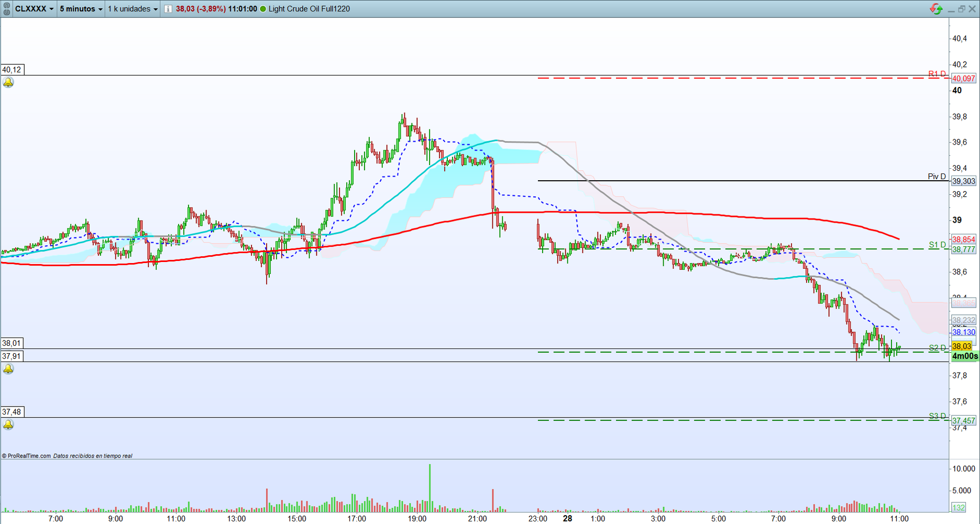
Task: Click the red and green refresh arrows icon
Action: tap(935, 9)
